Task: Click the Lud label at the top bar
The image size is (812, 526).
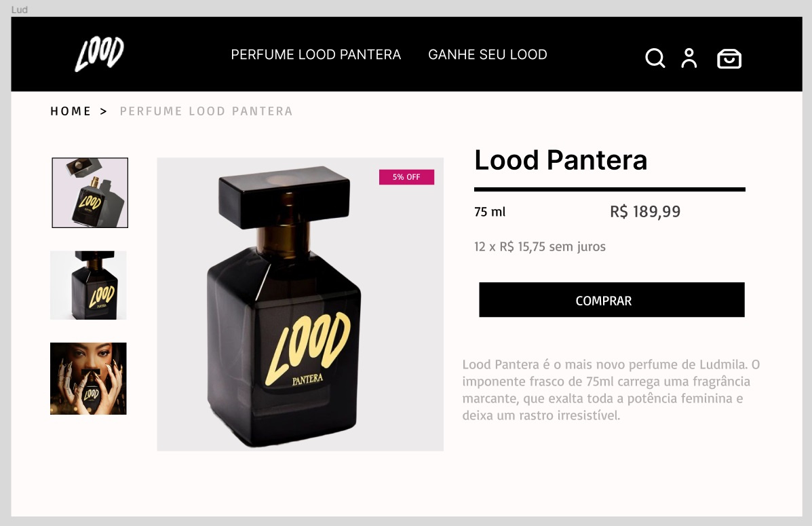Action: click(20, 9)
